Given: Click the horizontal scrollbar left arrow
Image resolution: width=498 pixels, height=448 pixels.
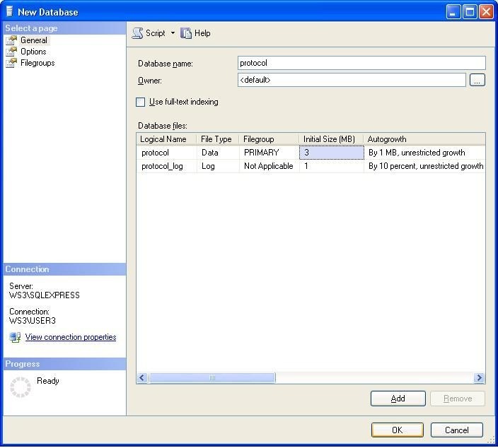Looking at the screenshot, I should [142, 377].
